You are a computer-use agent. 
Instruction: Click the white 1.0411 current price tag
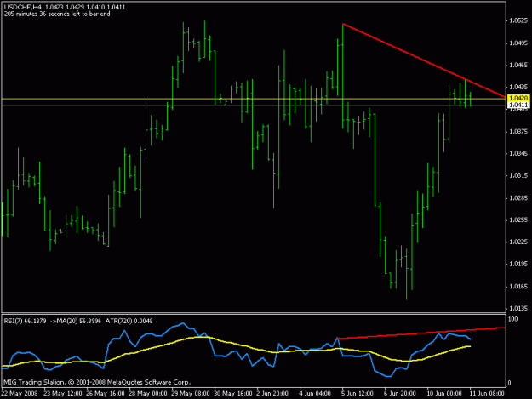(x=518, y=105)
